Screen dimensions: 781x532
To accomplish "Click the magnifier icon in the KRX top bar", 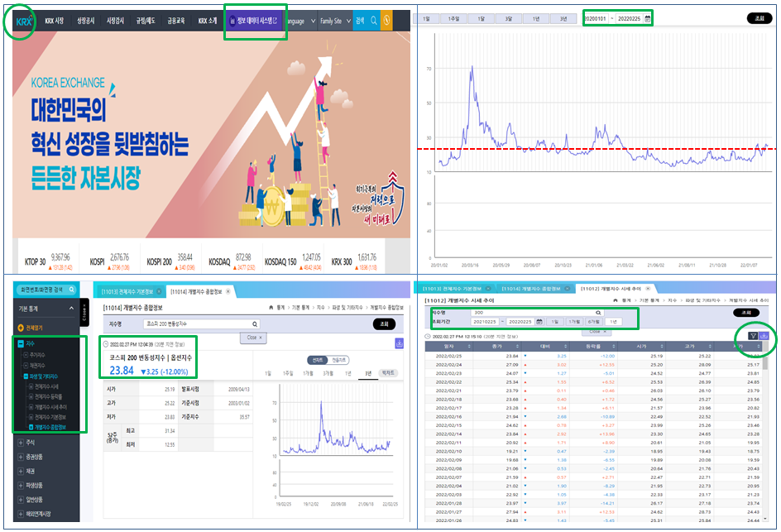I will [x=374, y=21].
